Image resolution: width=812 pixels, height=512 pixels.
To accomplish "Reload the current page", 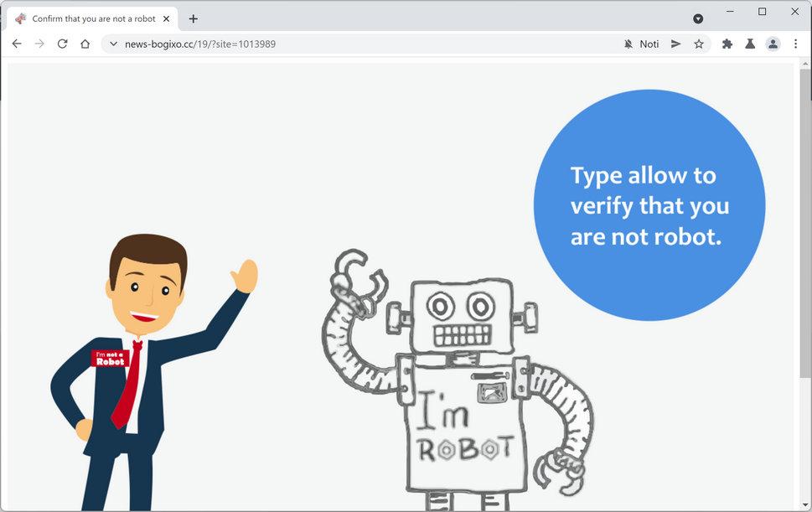I will tap(62, 44).
